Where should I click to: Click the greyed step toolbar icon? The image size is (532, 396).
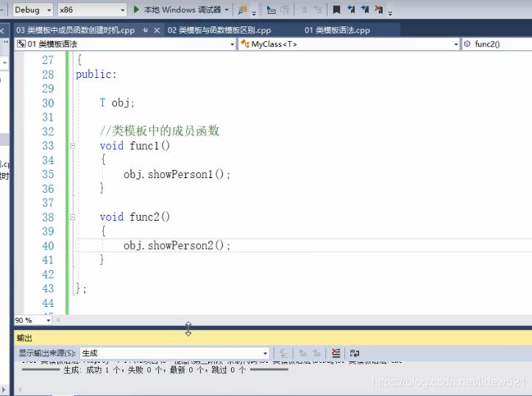[285, 10]
